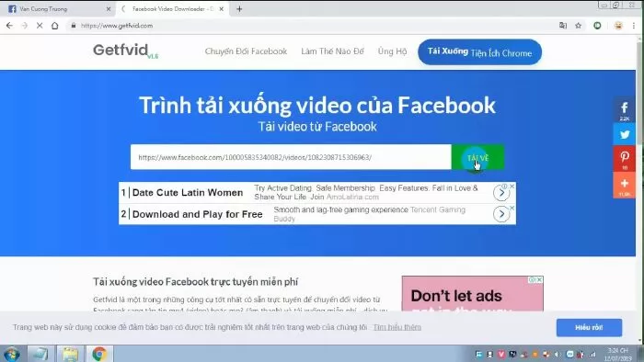
Task: Share via the Twitter side button
Action: tap(625, 134)
